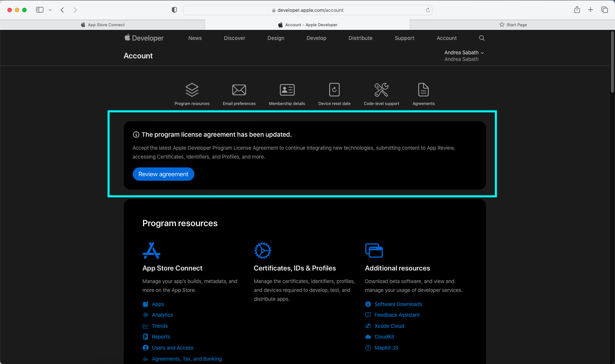Open Users and Access link
Image resolution: width=615 pixels, height=364 pixels.
[173, 348]
